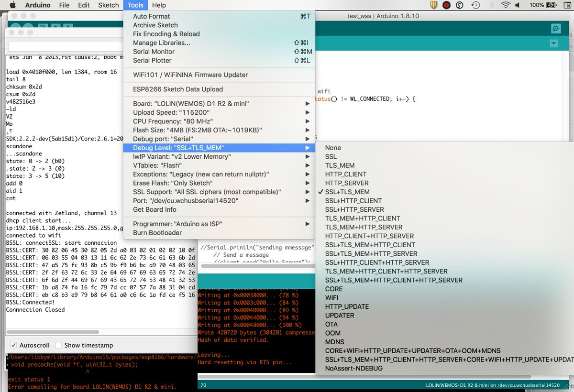Choose the plain TLS_MEM debug level

pos(445,165)
